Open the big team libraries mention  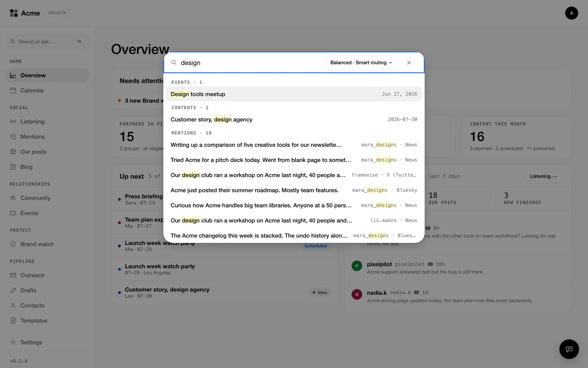[294, 205]
